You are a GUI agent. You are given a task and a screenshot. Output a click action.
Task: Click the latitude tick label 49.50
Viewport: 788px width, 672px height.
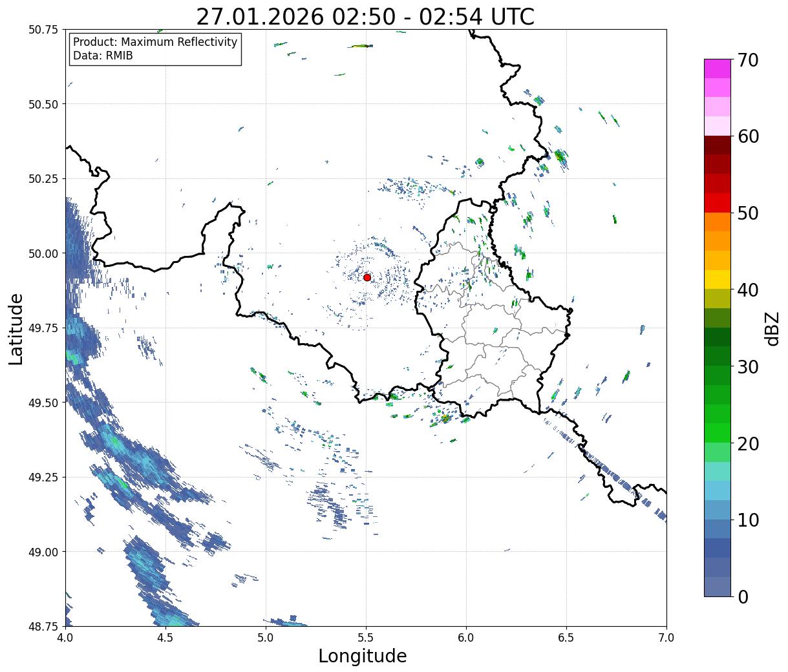coord(44,403)
